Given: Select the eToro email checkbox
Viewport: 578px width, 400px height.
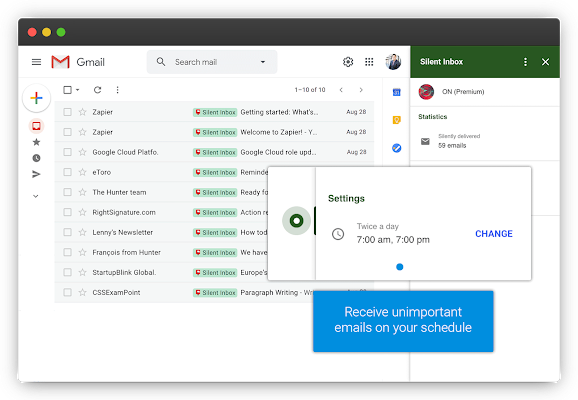Looking at the screenshot, I should point(67,172).
